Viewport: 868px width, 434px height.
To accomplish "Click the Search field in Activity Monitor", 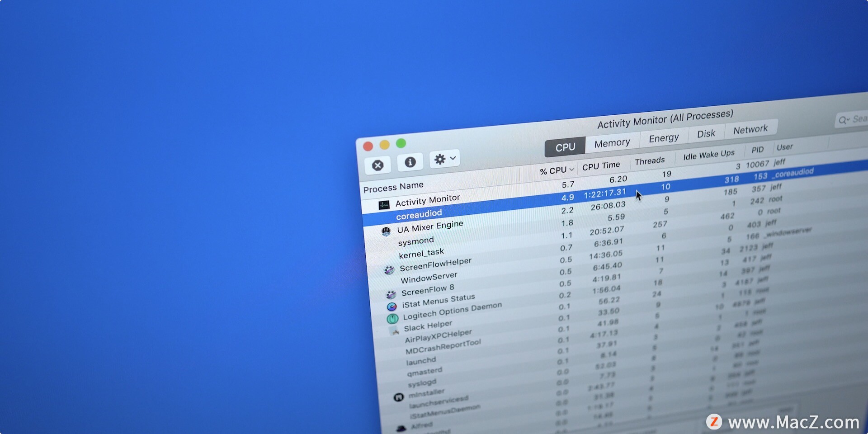I will click(x=852, y=119).
